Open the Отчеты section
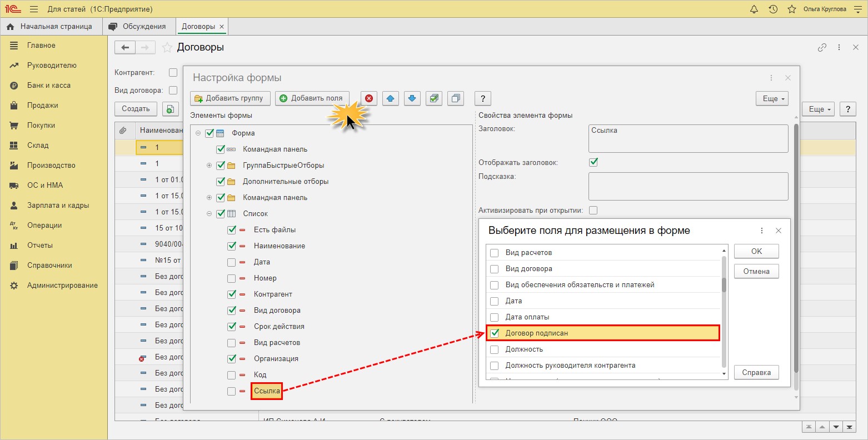This screenshot has height=440, width=868. 40,246
